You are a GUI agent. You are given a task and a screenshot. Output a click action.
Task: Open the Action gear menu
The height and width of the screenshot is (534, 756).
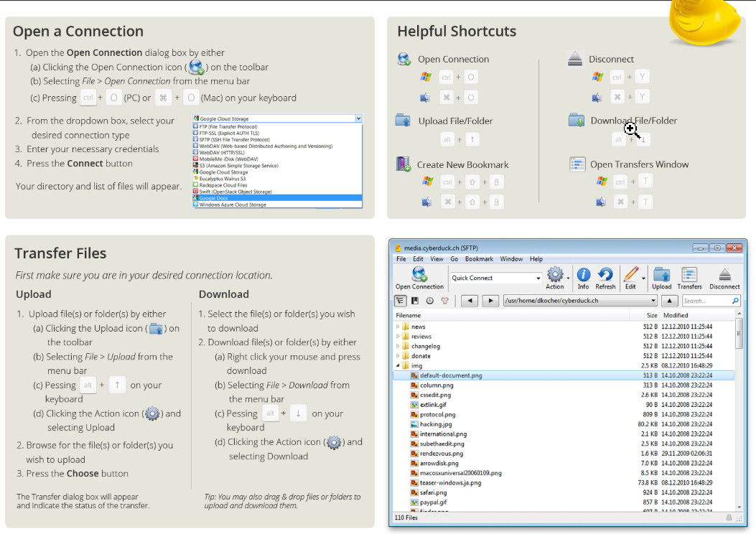click(555, 275)
